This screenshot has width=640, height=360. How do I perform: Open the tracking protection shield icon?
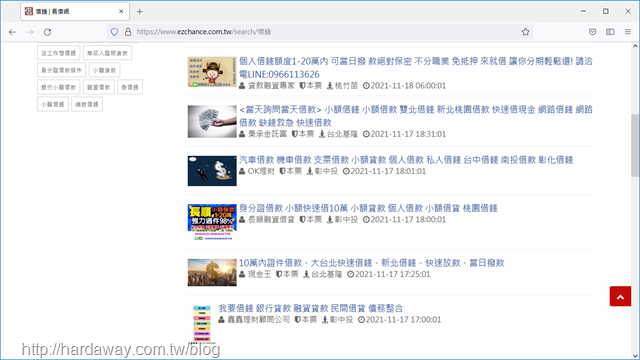coord(114,32)
